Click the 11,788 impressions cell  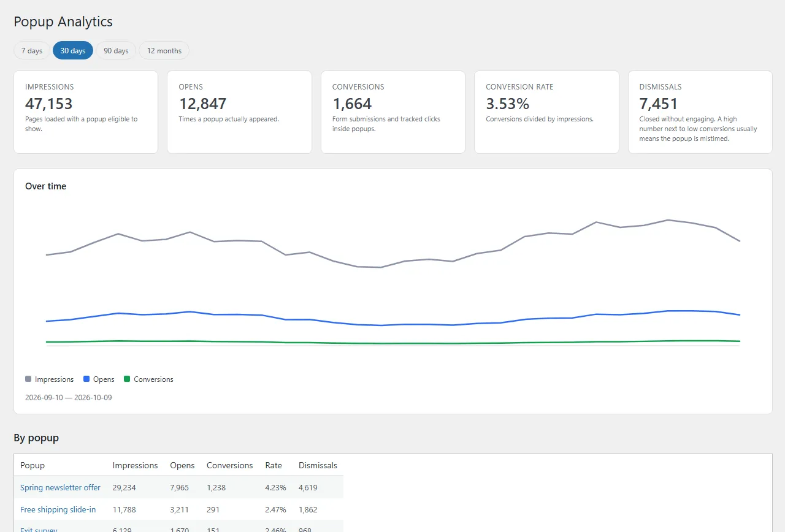click(124, 510)
